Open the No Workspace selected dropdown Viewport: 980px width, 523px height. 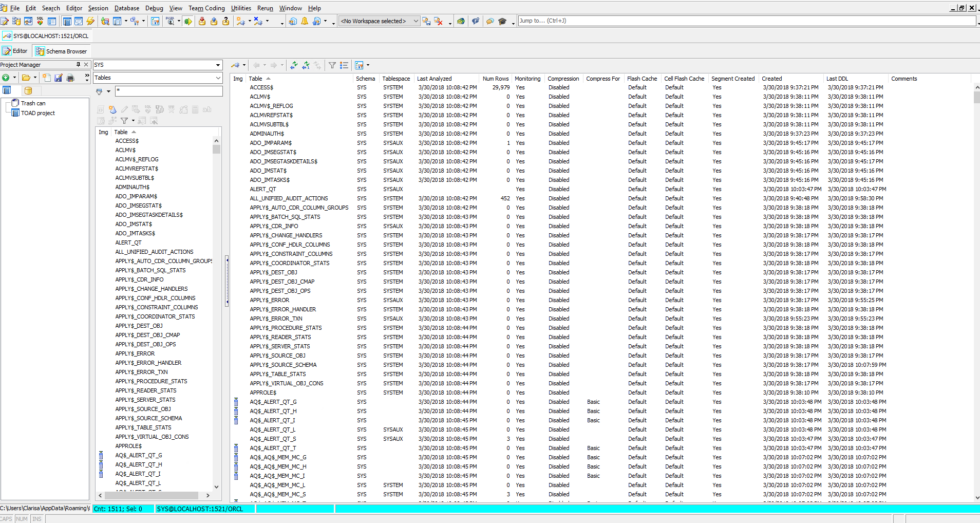coord(416,21)
